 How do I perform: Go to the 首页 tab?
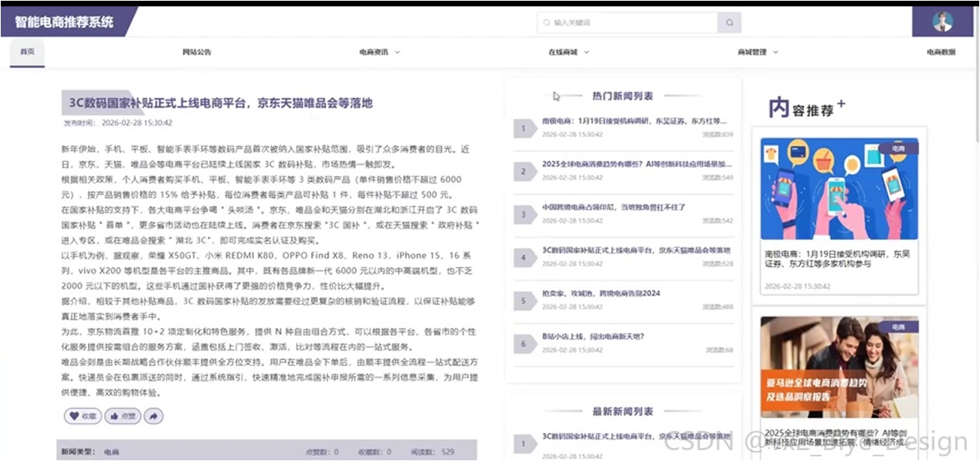click(x=28, y=52)
